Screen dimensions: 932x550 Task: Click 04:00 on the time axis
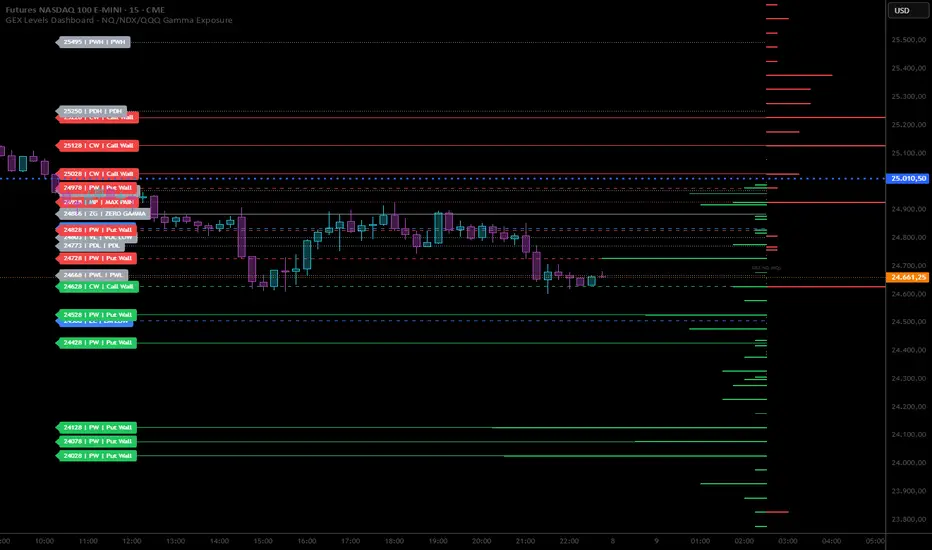click(x=832, y=541)
